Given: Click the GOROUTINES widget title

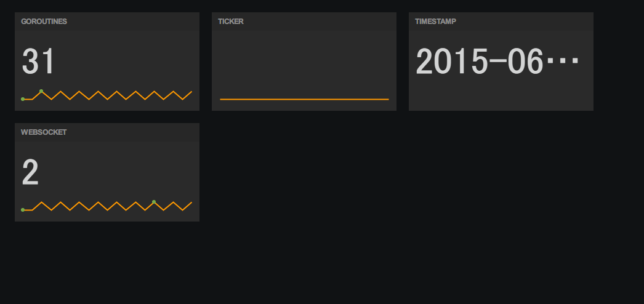Looking at the screenshot, I should point(44,22).
